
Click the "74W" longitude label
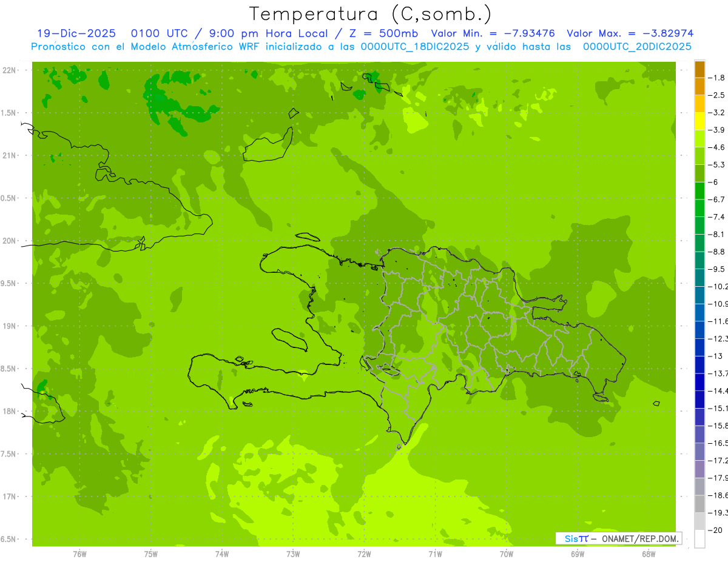point(222,554)
